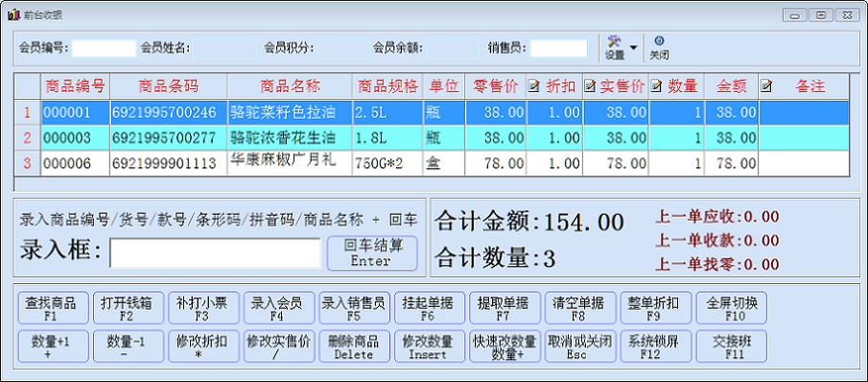Click 交接班 F11 button
This screenshot has width=868, height=382.
[x=731, y=346]
